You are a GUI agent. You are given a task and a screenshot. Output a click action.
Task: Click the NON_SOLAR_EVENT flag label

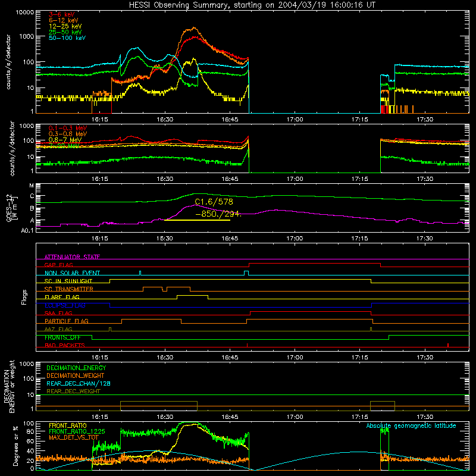point(72,273)
